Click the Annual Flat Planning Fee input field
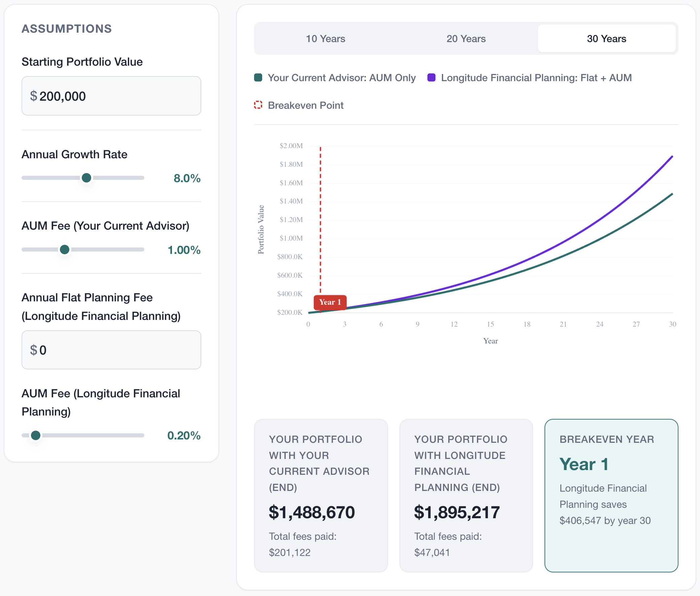The image size is (700, 596). click(x=111, y=350)
